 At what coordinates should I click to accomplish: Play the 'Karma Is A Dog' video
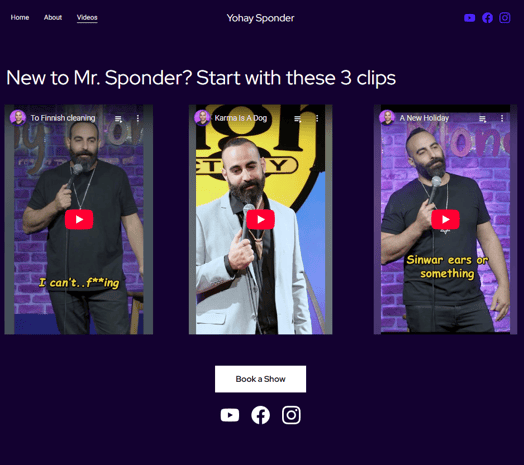pos(261,219)
